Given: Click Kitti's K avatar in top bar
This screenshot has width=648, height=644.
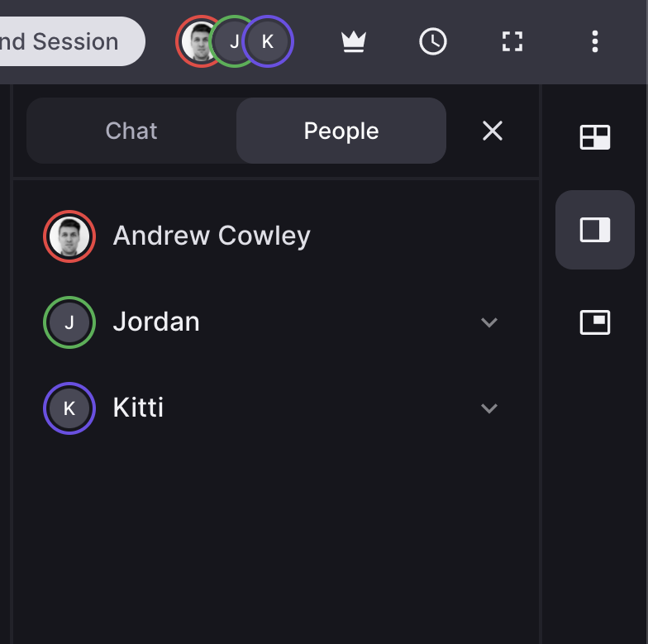Looking at the screenshot, I should pos(269,41).
